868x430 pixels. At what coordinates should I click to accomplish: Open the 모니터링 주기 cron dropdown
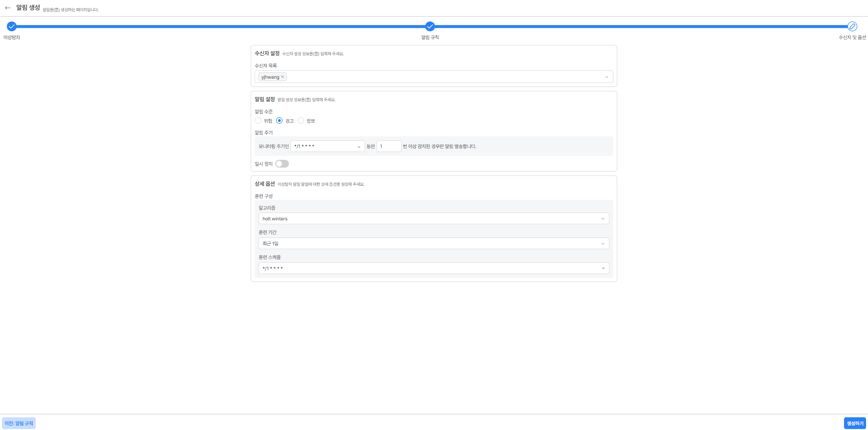click(x=327, y=146)
